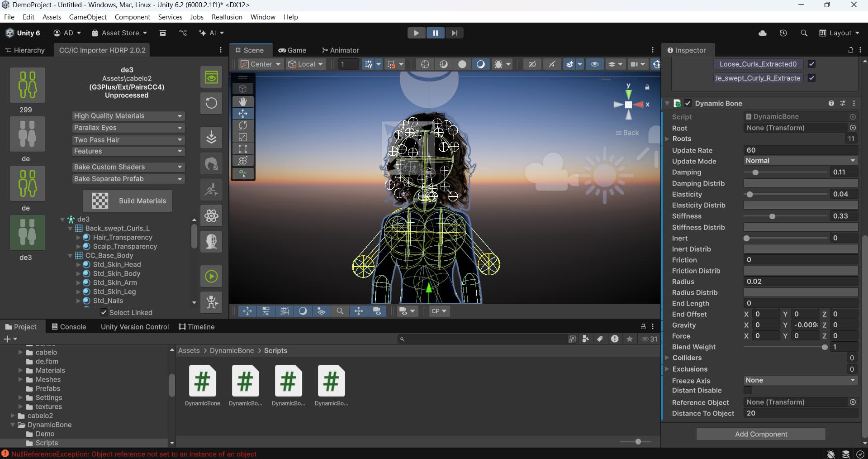The image size is (868, 459).
Task: Expand the Colliders list in Inspector
Action: point(667,358)
